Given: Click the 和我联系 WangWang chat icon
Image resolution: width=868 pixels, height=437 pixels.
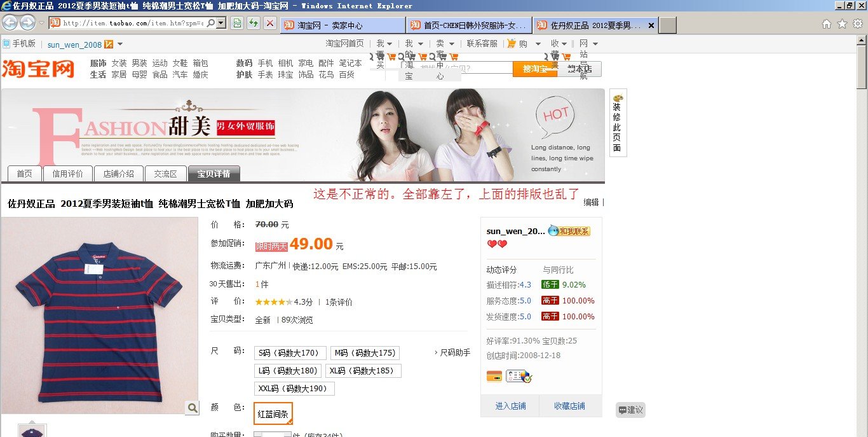Looking at the screenshot, I should 569,231.
